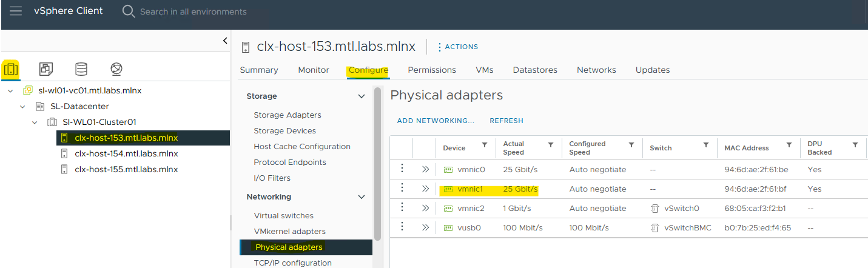This screenshot has width=868, height=268.
Task: Click the vSwitch0 switch icon
Action: tap(655, 209)
